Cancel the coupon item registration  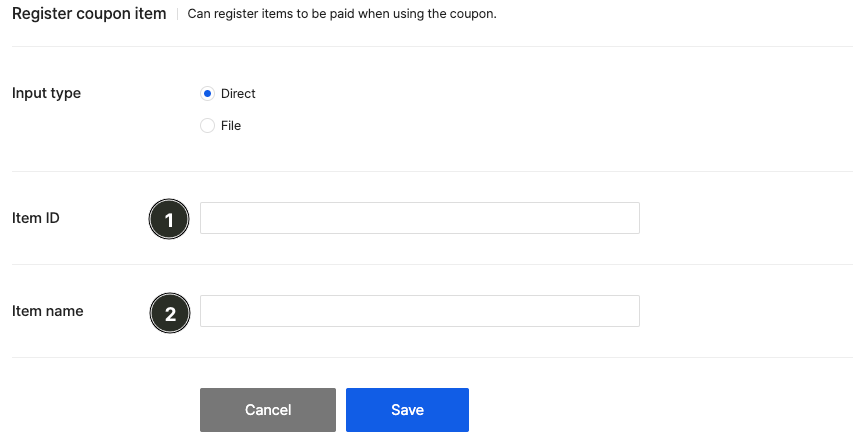click(268, 410)
